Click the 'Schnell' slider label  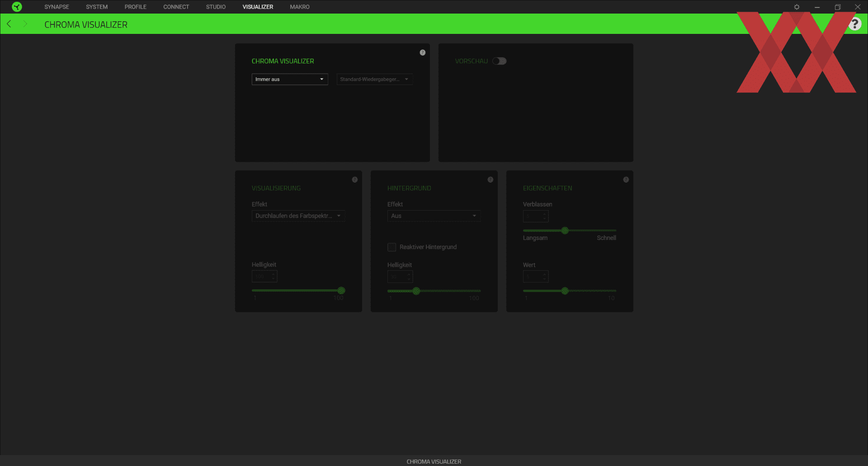[606, 238]
